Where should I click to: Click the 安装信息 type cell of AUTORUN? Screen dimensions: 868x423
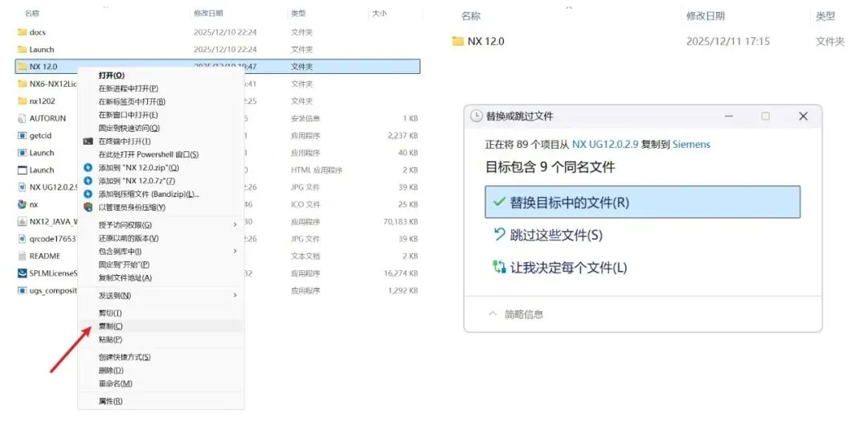tap(305, 118)
